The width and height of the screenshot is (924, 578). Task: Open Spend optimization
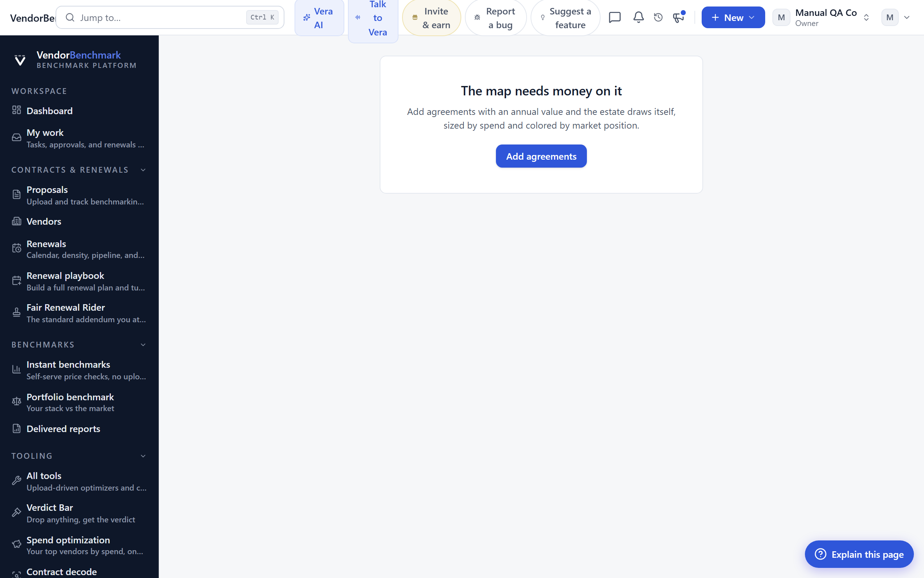pos(79,545)
